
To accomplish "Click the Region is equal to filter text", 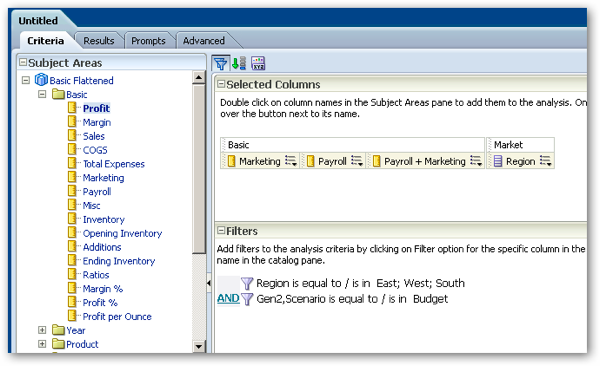I will [360, 283].
